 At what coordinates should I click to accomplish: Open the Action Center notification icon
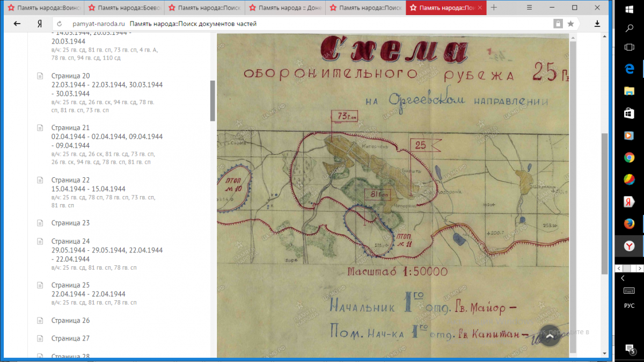pos(629,349)
